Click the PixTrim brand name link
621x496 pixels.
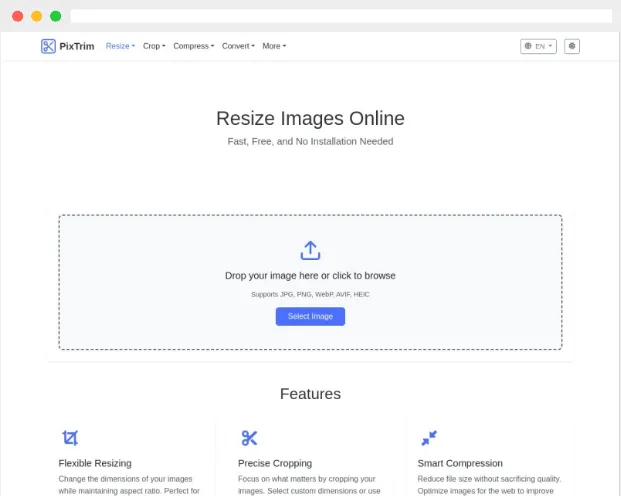(77, 46)
